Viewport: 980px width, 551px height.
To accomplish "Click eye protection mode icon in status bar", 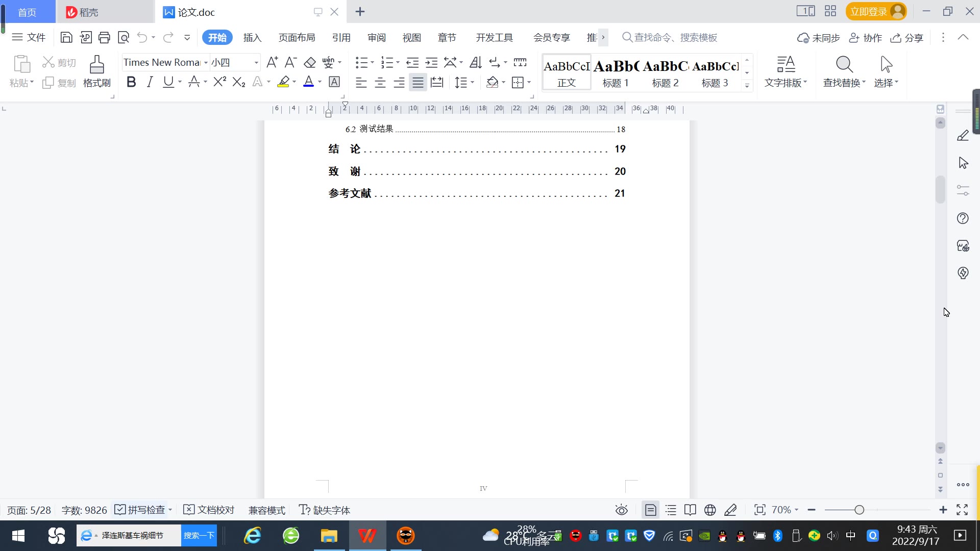I will pyautogui.click(x=621, y=510).
